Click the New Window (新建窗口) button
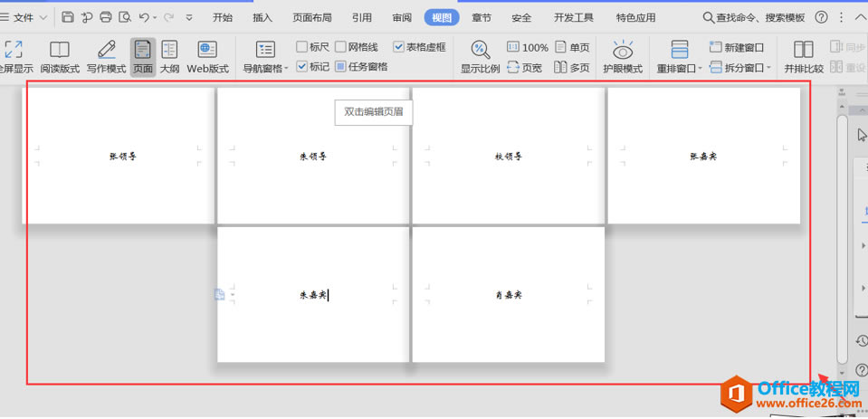This screenshot has width=868, height=419. click(x=737, y=48)
